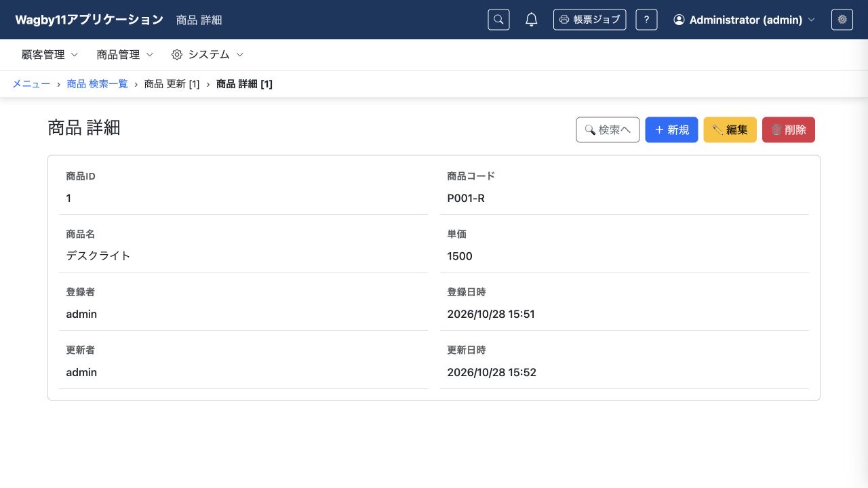Click the yellow 編集 edit button
868x488 pixels.
(730, 130)
